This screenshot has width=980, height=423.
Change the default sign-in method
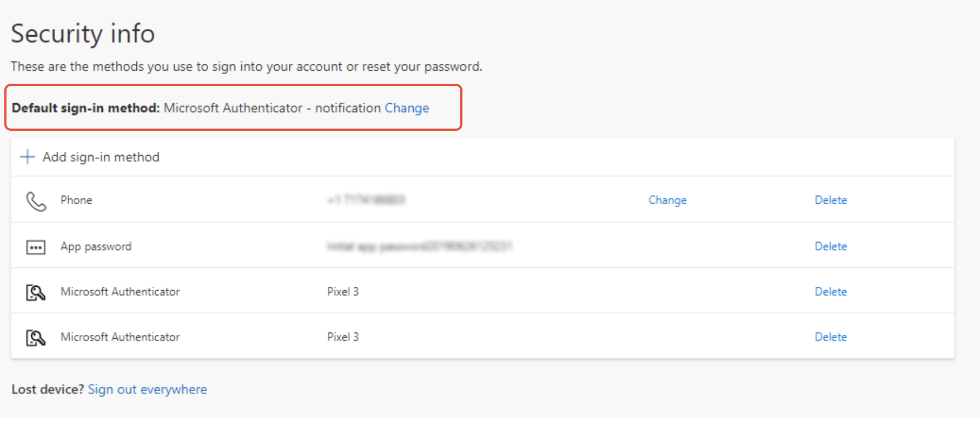coord(407,108)
